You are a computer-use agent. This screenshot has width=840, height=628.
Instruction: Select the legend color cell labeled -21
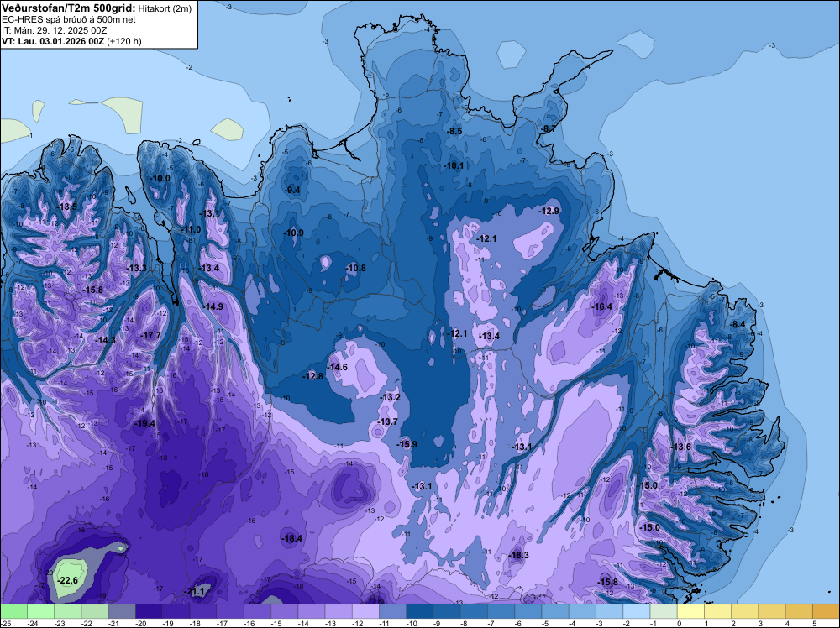[x=122, y=611]
